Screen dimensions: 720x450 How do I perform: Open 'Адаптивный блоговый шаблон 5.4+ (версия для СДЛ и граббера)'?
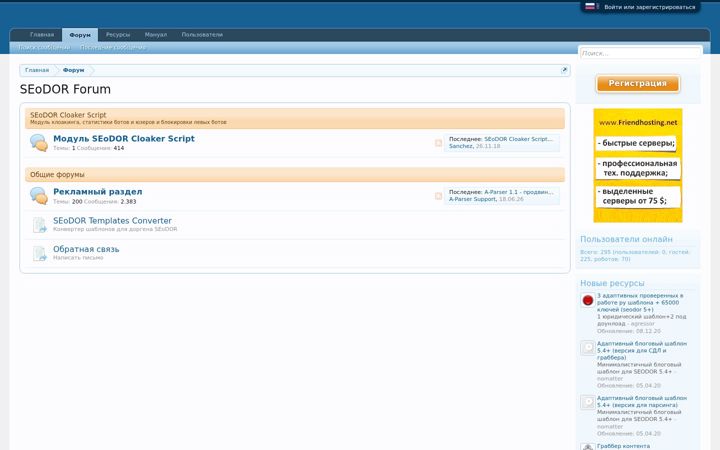(x=642, y=350)
